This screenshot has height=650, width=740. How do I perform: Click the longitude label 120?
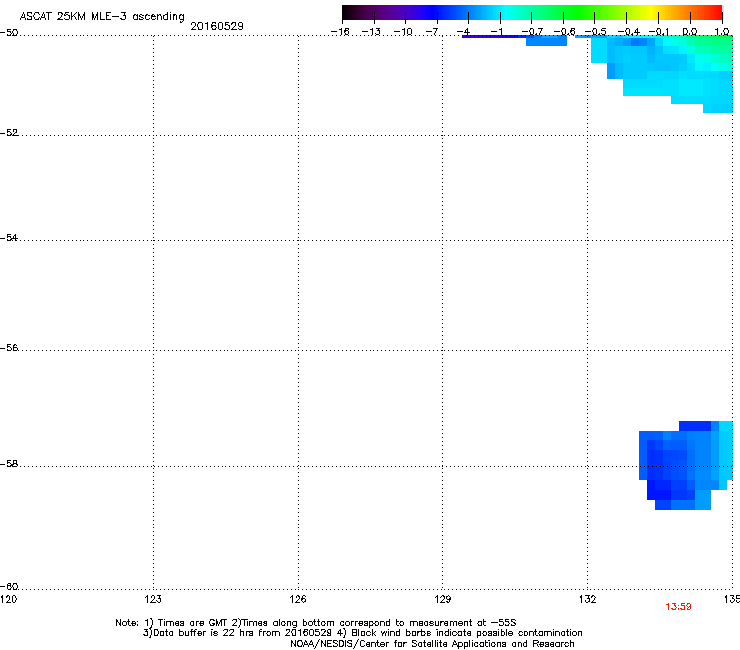[8, 599]
